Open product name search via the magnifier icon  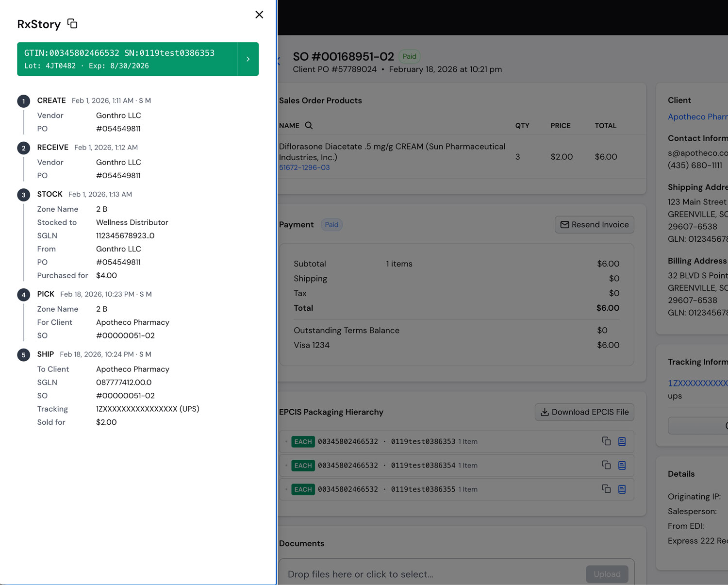(x=309, y=125)
